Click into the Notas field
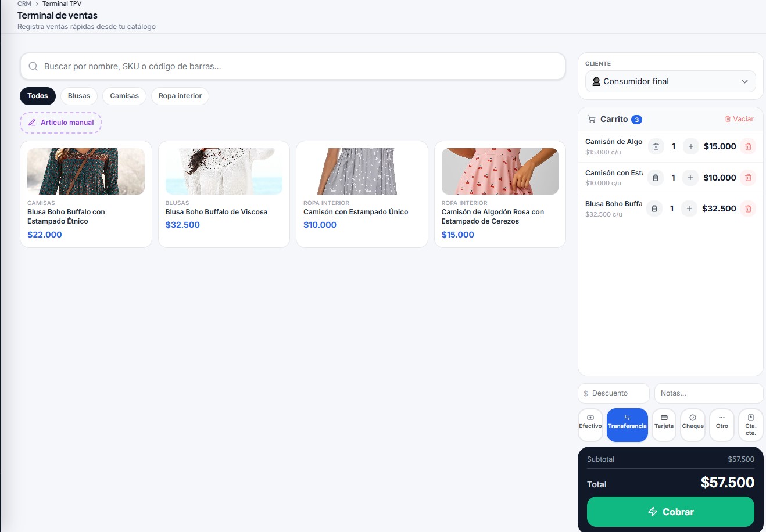 point(708,393)
